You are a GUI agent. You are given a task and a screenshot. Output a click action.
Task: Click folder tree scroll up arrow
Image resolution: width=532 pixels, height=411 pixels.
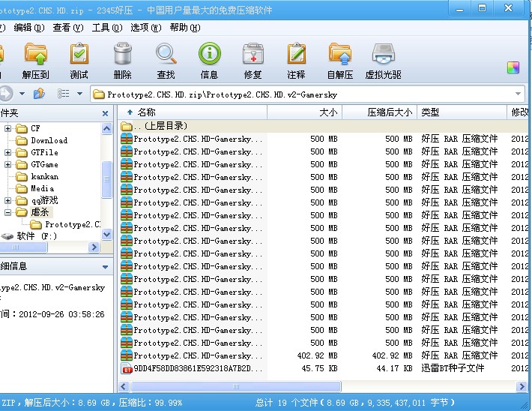click(x=106, y=129)
